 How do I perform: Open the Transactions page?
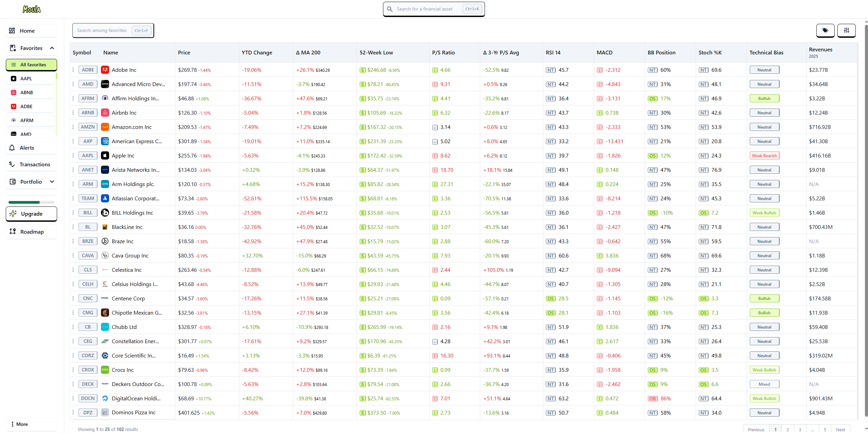coord(31,164)
